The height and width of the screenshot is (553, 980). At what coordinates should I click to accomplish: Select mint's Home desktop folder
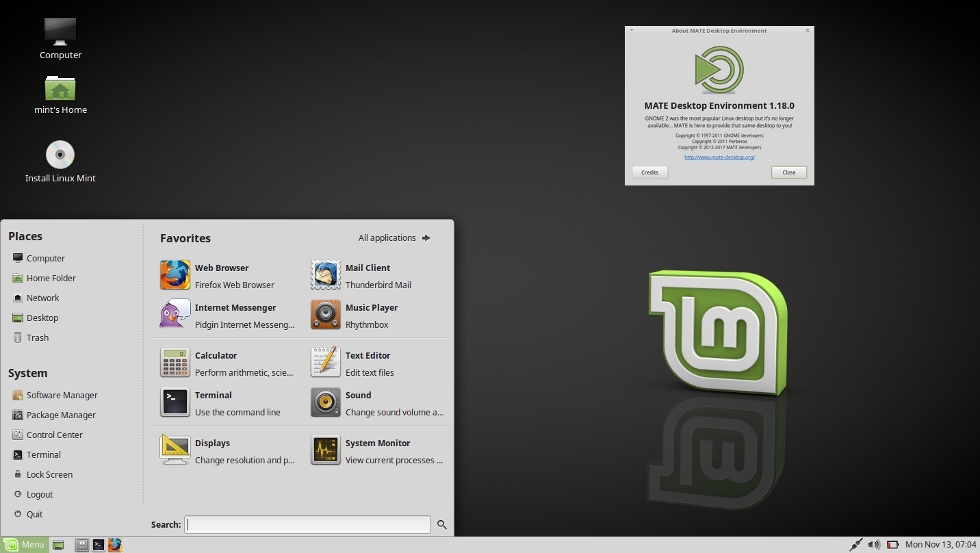pyautogui.click(x=60, y=94)
